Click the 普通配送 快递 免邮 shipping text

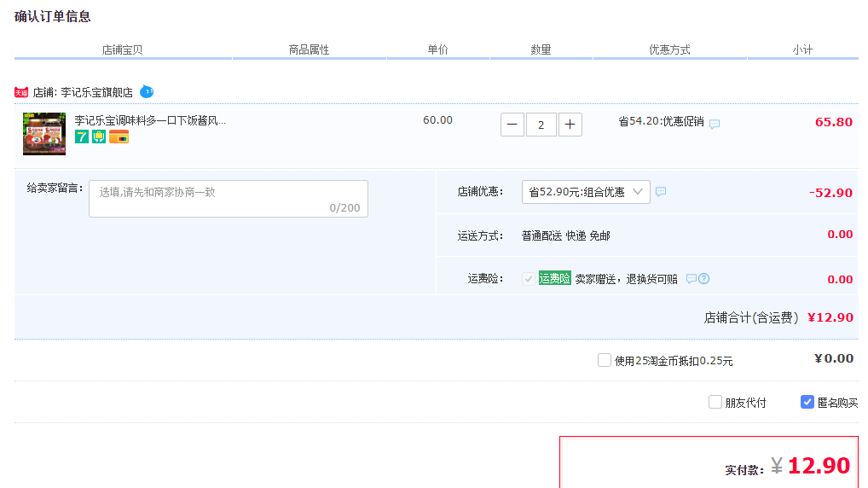tap(566, 236)
